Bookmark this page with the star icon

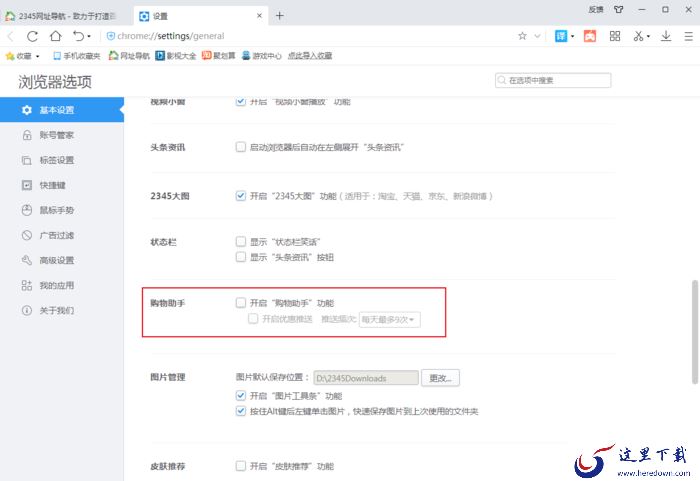pyautogui.click(x=522, y=36)
